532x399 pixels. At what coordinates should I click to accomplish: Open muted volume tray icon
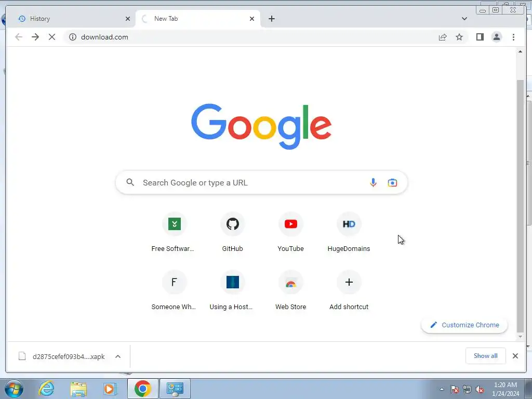[480, 389]
